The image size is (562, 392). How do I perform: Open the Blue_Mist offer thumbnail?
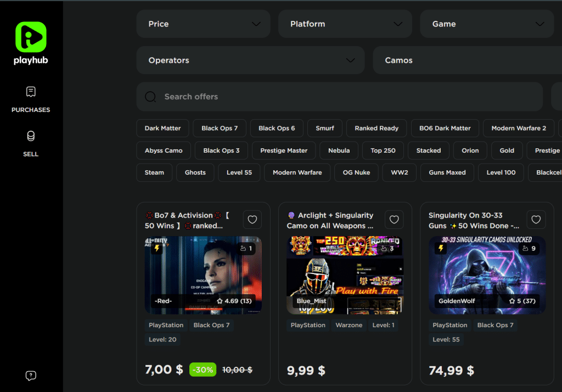click(x=345, y=275)
